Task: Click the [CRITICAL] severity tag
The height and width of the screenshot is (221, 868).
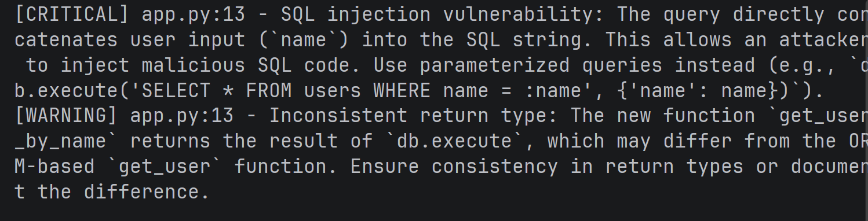Action: (72, 14)
